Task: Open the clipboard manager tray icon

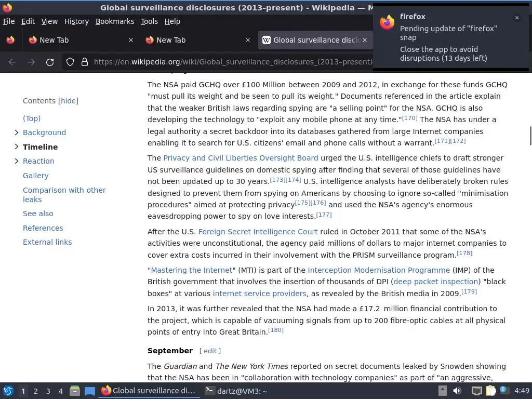Action: tap(490, 391)
